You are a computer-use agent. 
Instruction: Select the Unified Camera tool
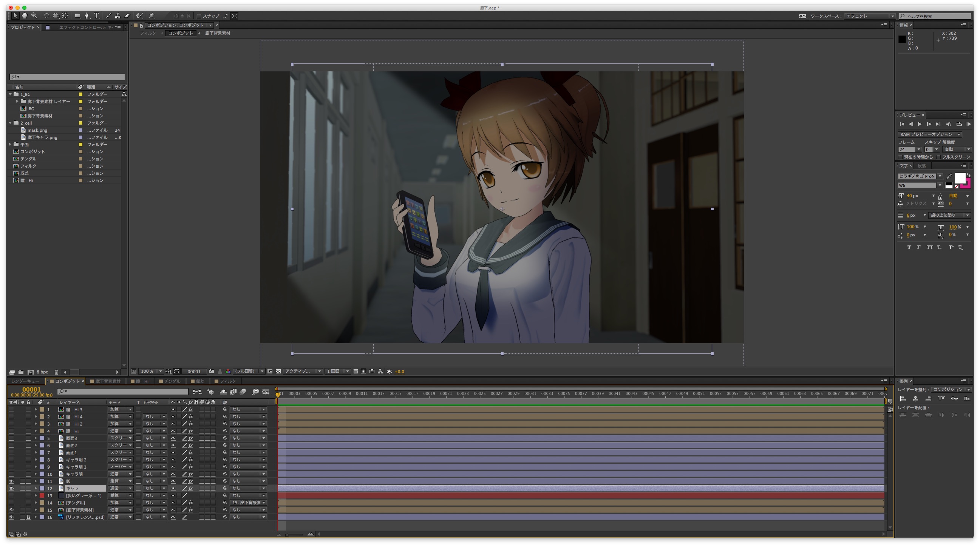(56, 15)
